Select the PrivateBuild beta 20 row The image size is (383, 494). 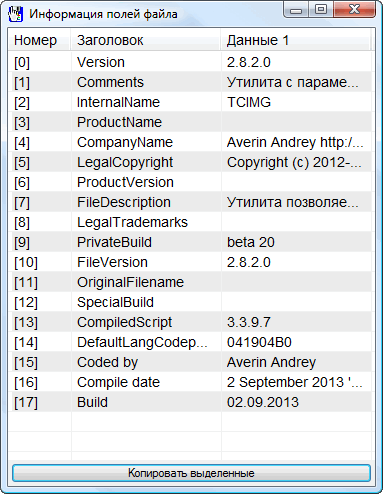click(190, 242)
